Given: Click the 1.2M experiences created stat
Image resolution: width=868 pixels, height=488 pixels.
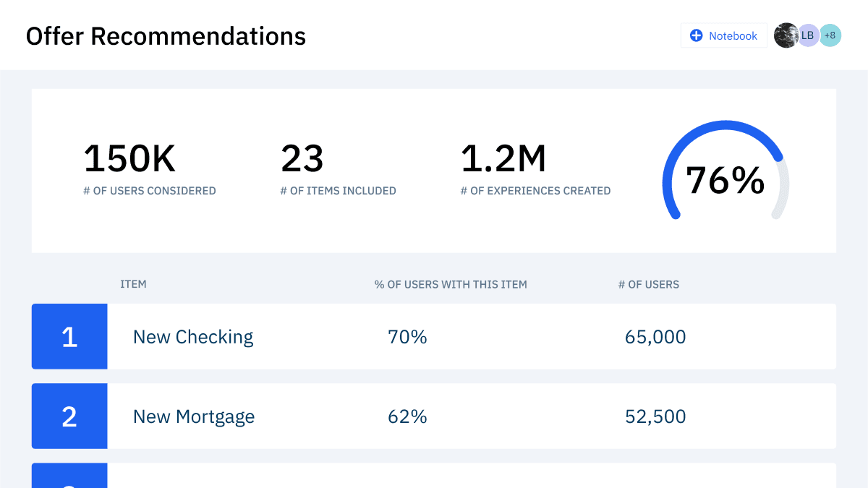Looking at the screenshot, I should coord(503,159).
